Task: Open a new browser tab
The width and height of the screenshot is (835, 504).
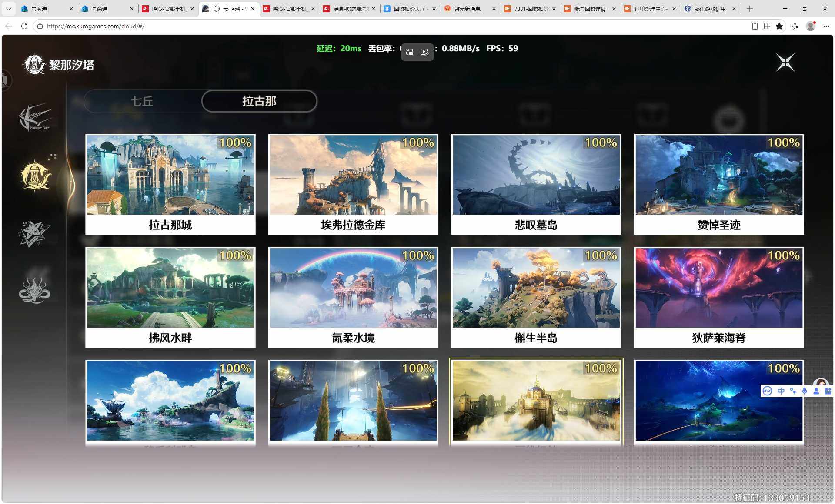Action: [x=750, y=9]
